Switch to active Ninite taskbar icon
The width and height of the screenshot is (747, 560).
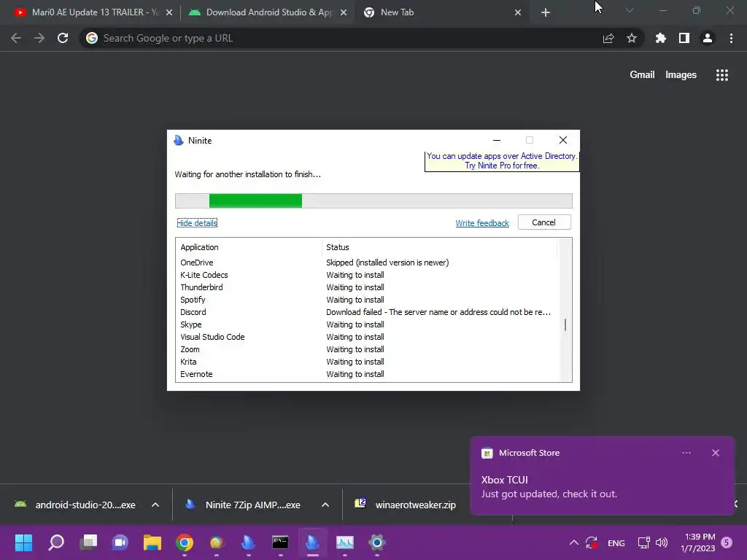tap(312, 542)
